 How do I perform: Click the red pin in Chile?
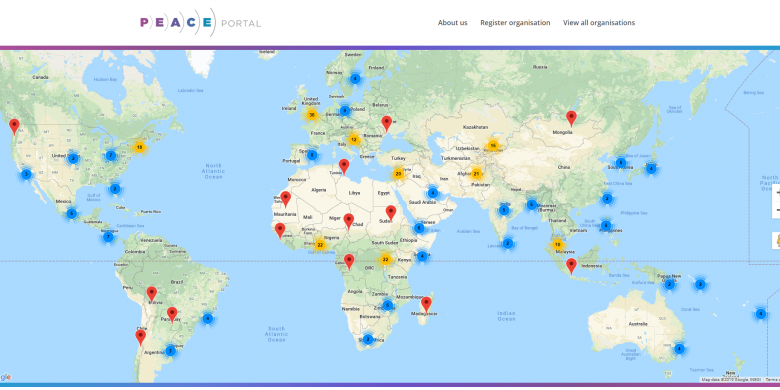click(141, 338)
